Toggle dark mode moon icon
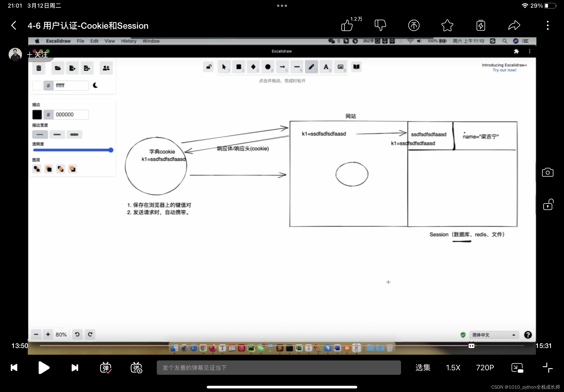 tap(95, 85)
